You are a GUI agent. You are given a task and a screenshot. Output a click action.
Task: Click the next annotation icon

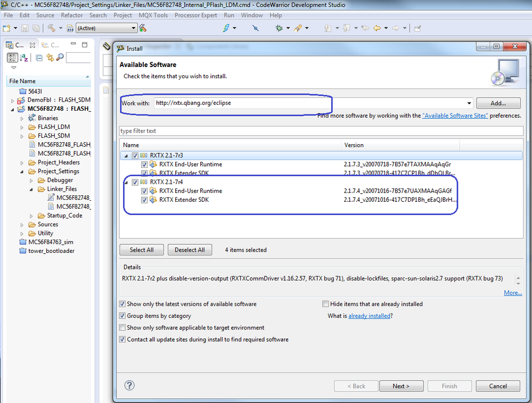pos(328,28)
